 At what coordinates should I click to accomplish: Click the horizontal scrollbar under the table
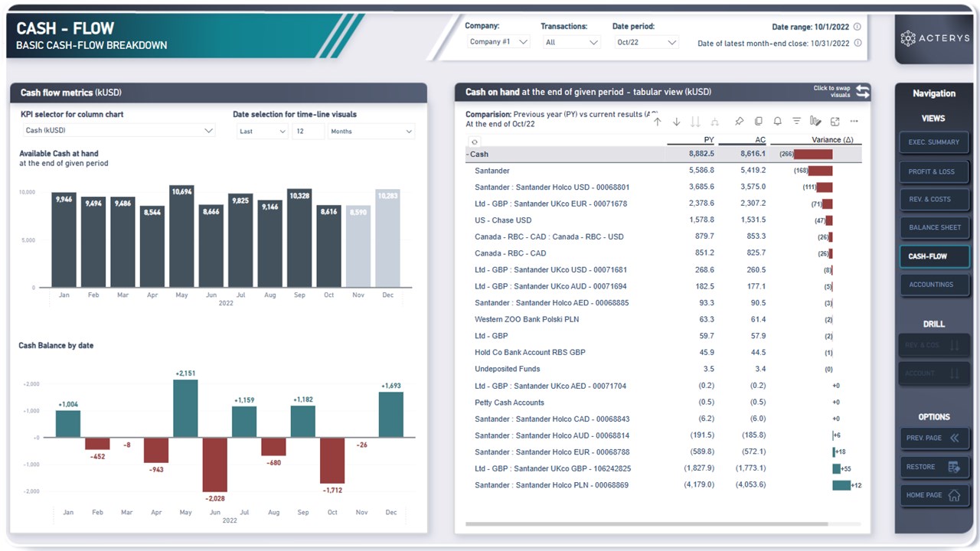[646, 524]
